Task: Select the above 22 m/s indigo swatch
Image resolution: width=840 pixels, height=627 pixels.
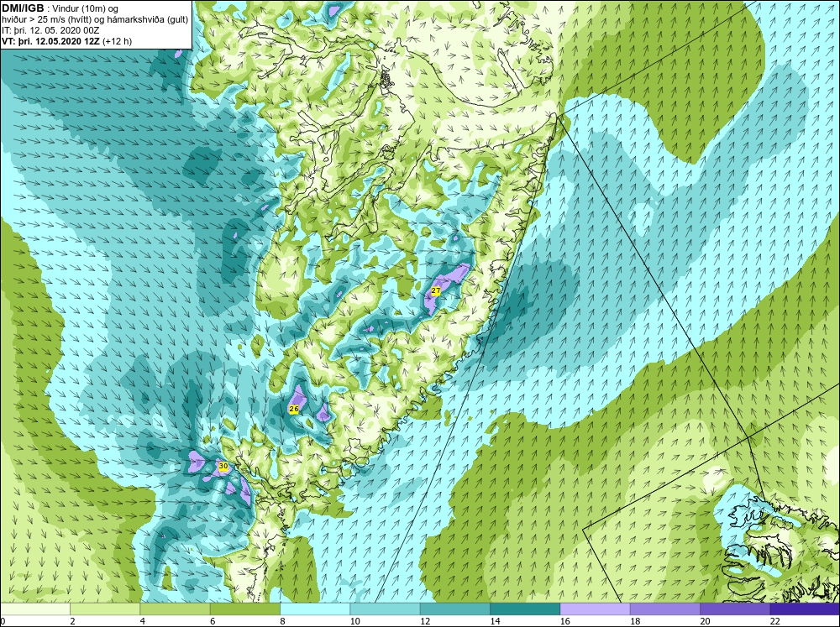Action: click(x=805, y=609)
